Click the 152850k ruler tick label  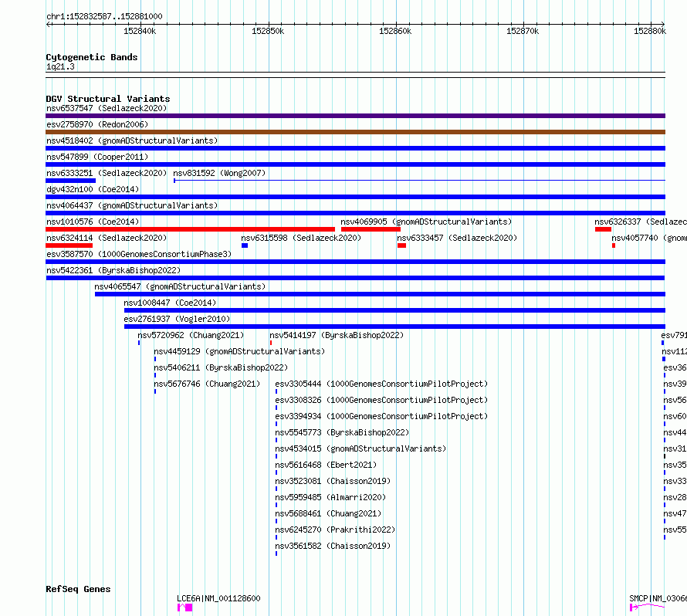tap(268, 31)
